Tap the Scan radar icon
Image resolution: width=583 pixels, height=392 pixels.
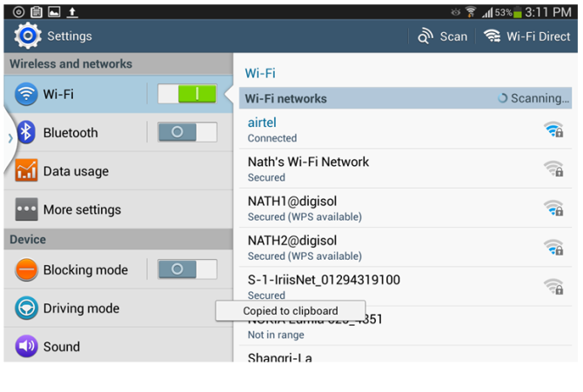coord(426,36)
